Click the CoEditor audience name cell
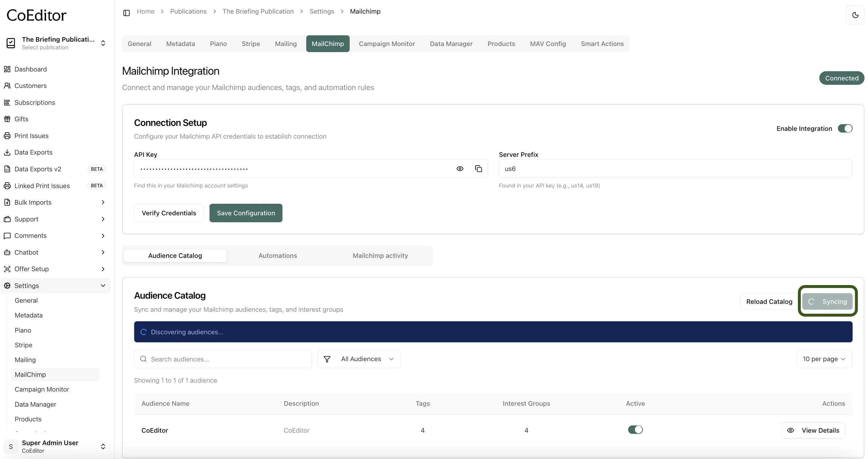The image size is (868, 459). 155,430
